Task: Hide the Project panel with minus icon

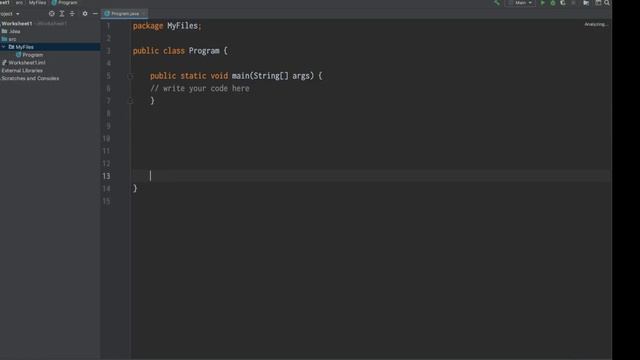Action: coord(95,13)
